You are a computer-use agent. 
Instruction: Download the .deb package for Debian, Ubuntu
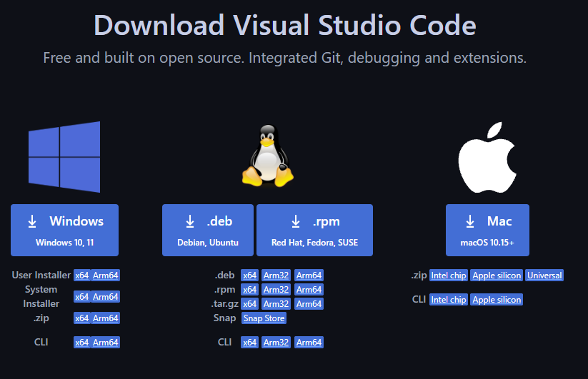click(x=208, y=230)
